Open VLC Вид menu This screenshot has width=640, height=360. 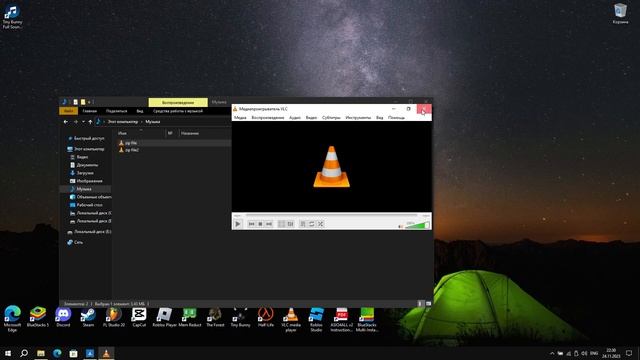(x=380, y=118)
